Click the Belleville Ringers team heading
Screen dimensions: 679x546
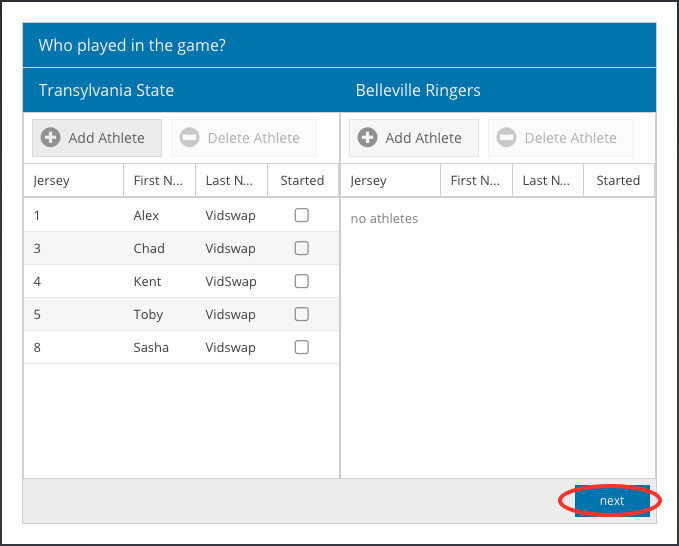(418, 90)
